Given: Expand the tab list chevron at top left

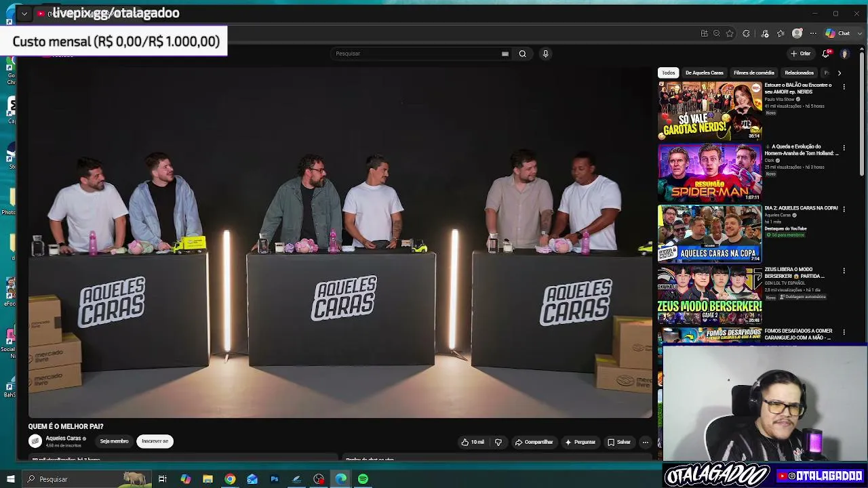Looking at the screenshot, I should pyautogui.click(x=24, y=14).
